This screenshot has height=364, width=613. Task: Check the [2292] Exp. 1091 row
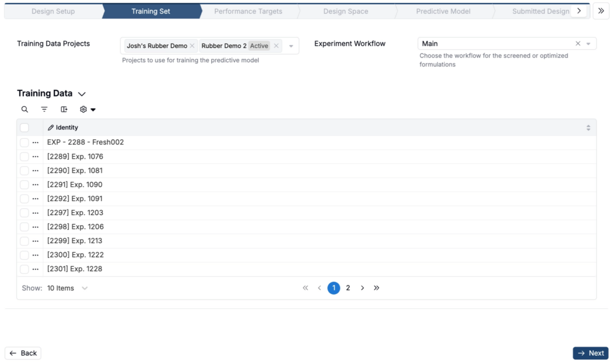[x=24, y=199]
